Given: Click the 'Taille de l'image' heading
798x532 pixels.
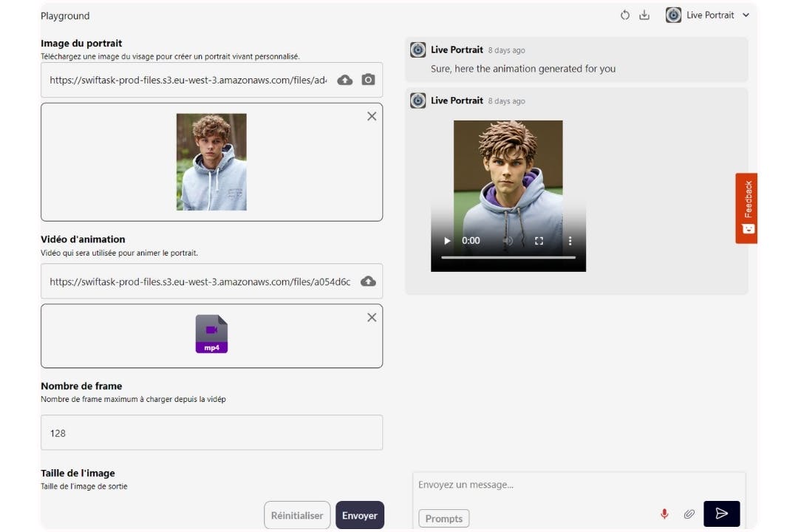Looking at the screenshot, I should tap(78, 473).
